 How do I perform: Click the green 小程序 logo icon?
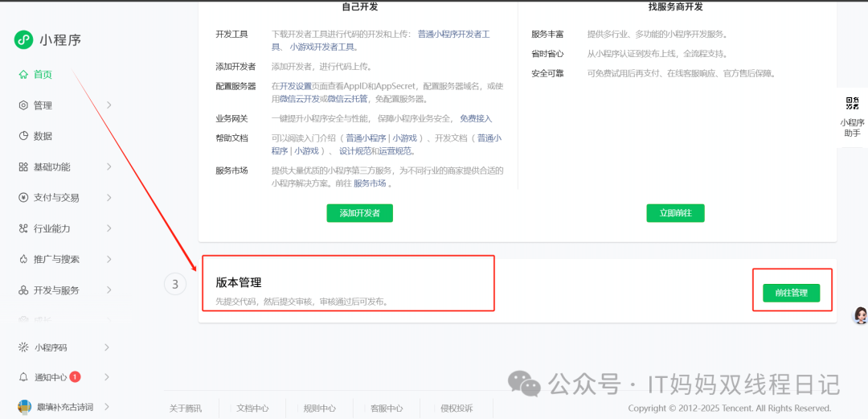pos(24,40)
